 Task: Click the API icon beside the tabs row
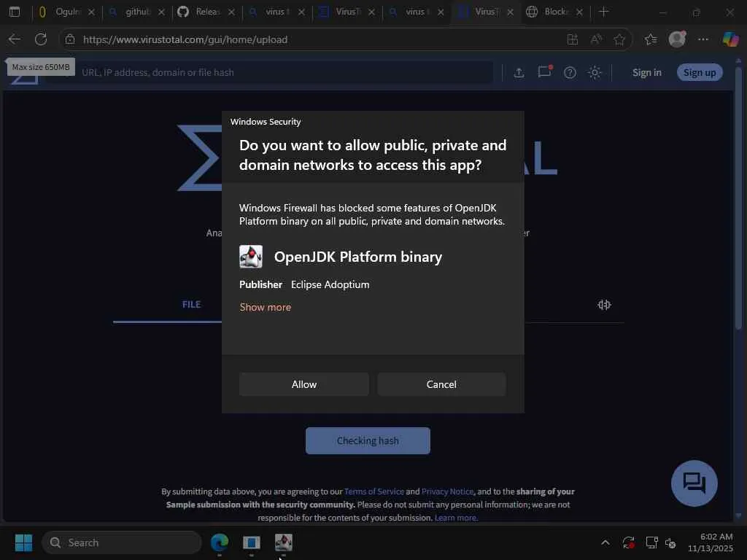tap(604, 305)
